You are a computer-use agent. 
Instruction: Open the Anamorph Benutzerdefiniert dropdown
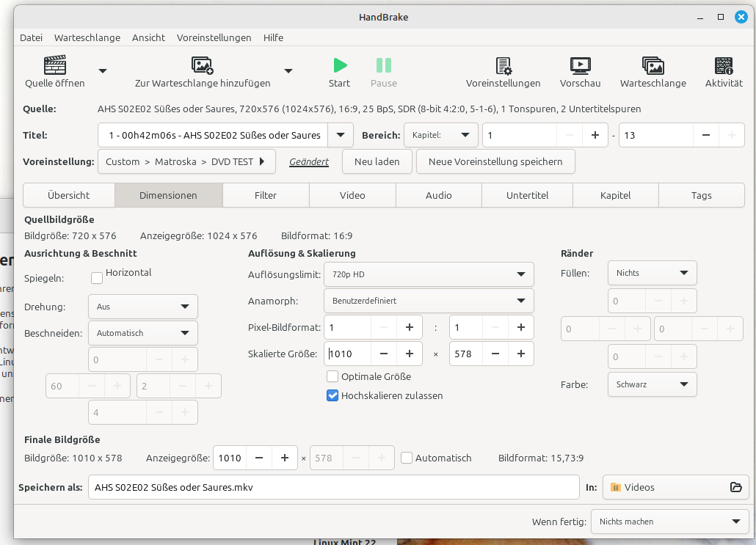(429, 301)
